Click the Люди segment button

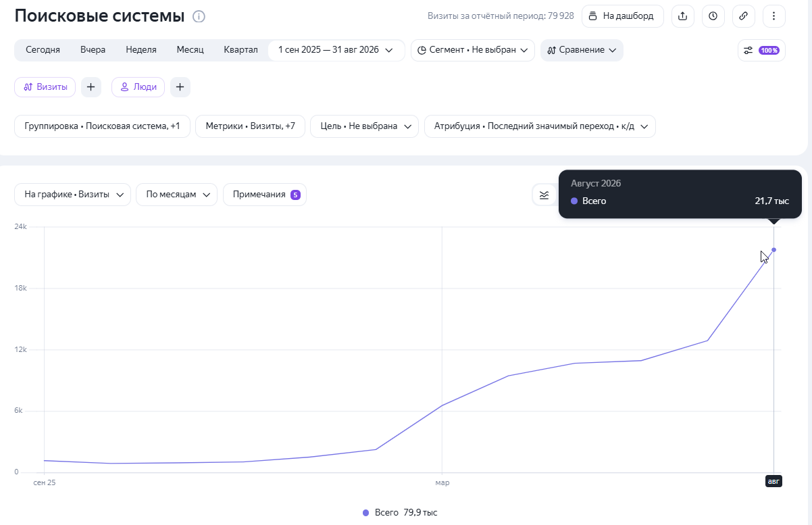(x=138, y=87)
